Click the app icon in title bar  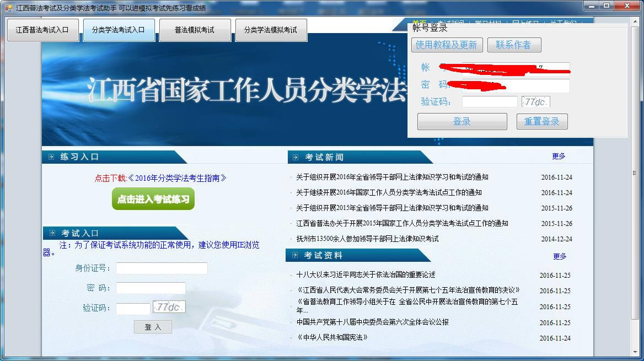click(x=8, y=8)
